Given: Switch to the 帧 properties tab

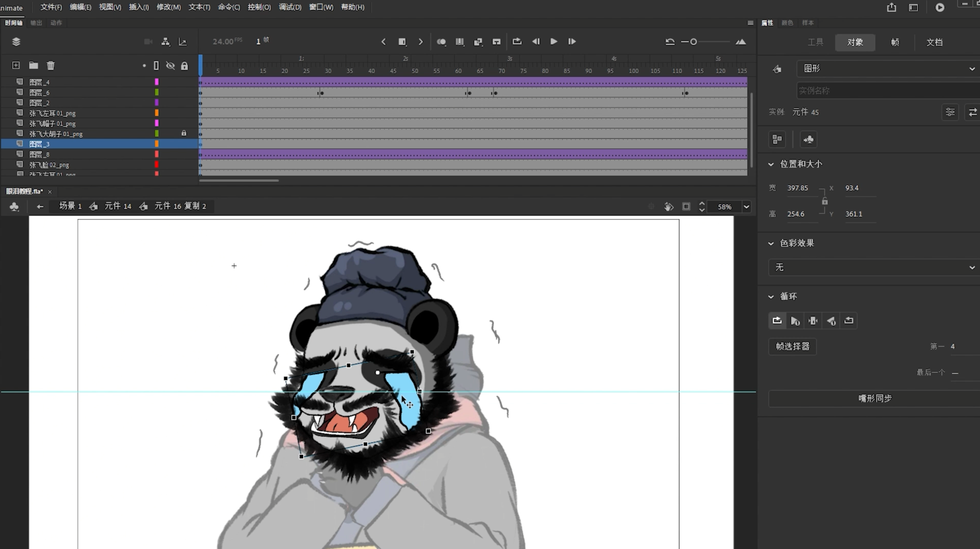Looking at the screenshot, I should pos(895,43).
